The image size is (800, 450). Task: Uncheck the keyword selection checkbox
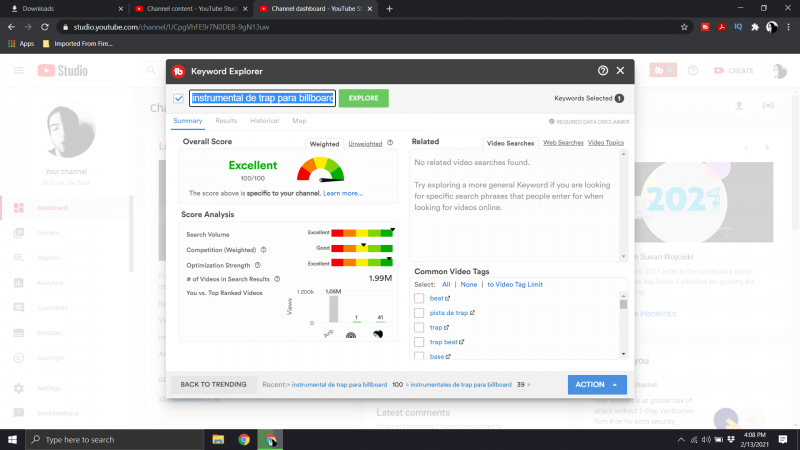(x=178, y=98)
